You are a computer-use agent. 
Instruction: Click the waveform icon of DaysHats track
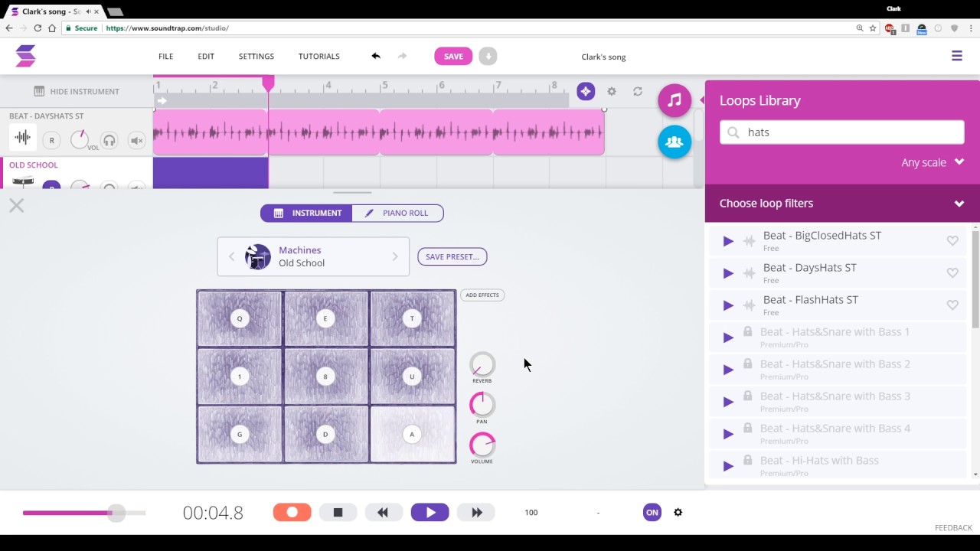pyautogui.click(x=23, y=139)
